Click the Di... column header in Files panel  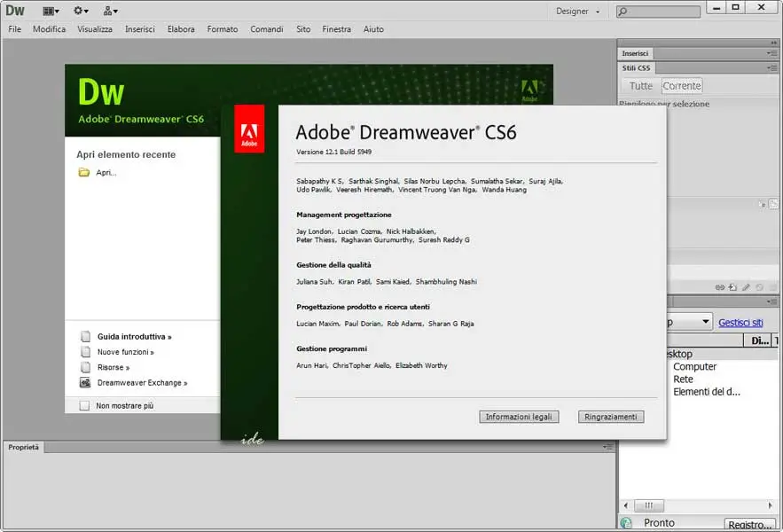(759, 340)
